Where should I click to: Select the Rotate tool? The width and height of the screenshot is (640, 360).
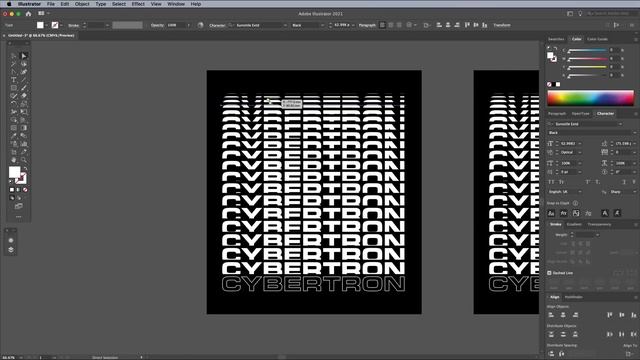pyautogui.click(x=13, y=104)
